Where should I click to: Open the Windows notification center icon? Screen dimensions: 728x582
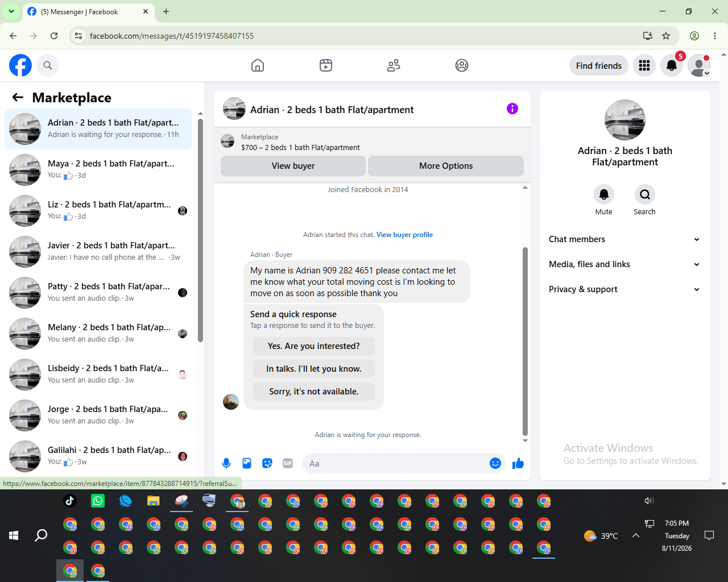pyautogui.click(x=709, y=535)
